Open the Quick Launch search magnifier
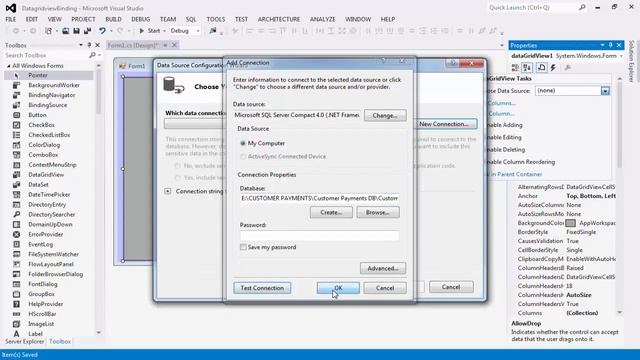Viewport: 640px width, 360px height. pos(582,7)
